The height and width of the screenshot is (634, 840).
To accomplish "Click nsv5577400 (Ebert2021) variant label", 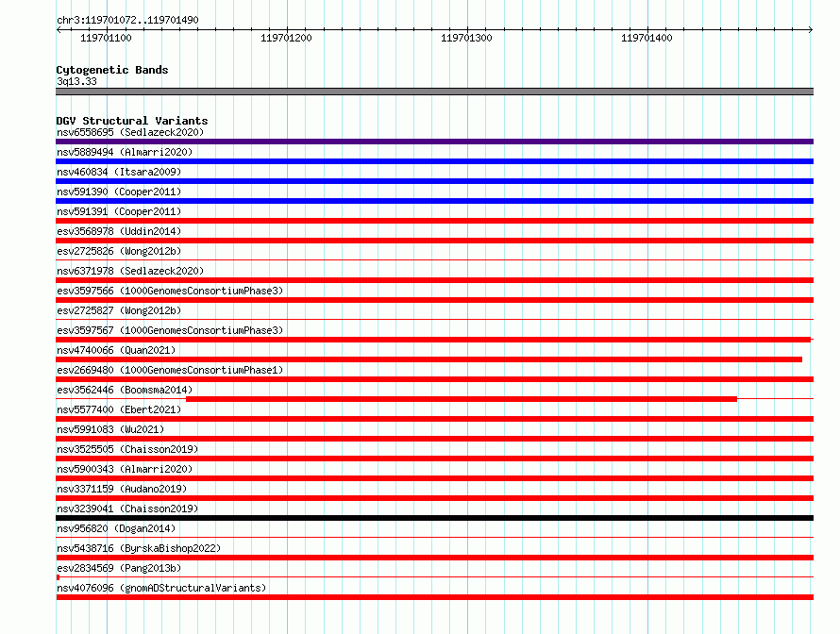I will click(x=119, y=409).
